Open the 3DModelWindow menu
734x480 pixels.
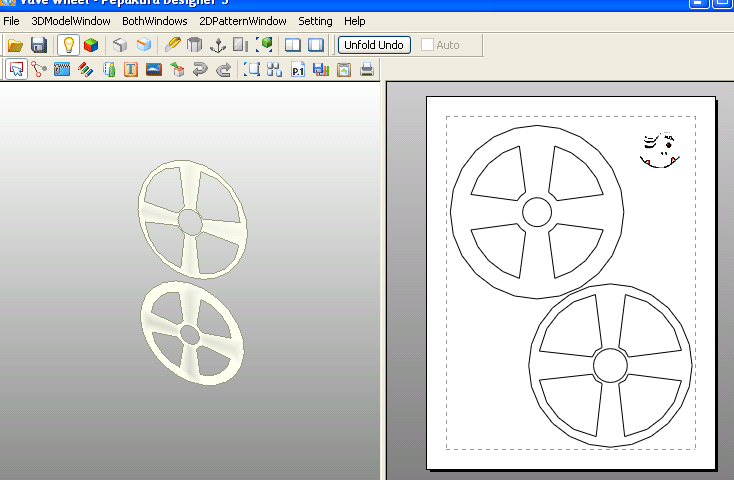[x=71, y=21]
